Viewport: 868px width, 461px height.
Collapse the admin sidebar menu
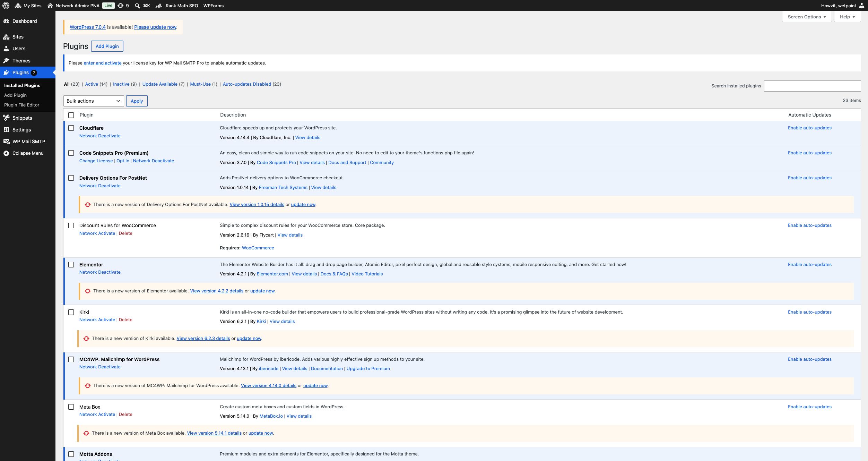coord(28,153)
